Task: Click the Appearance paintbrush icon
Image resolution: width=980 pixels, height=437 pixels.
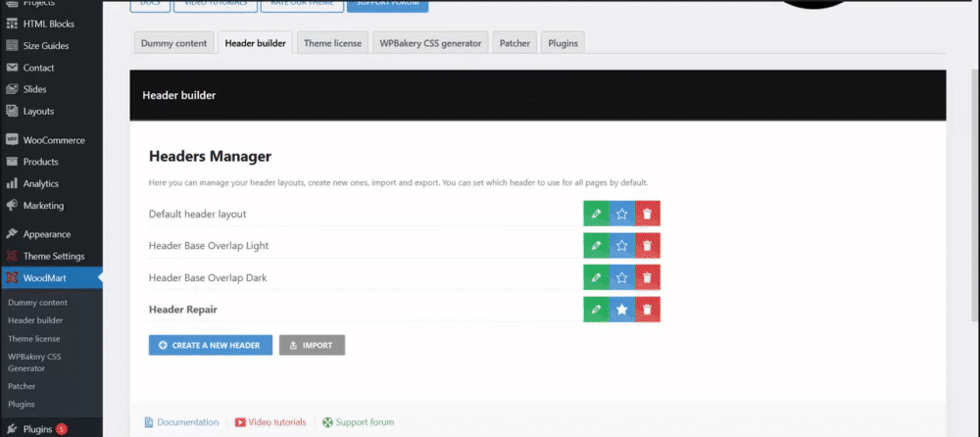Action: (11, 234)
